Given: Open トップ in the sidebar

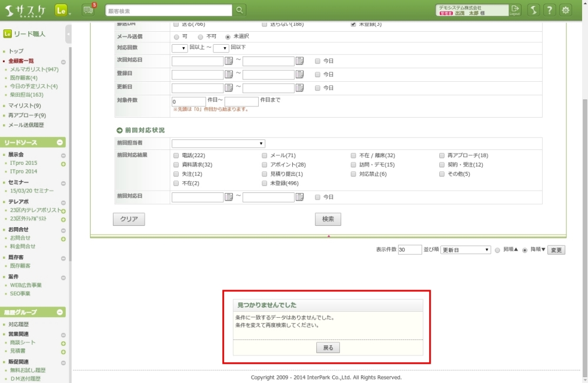Looking at the screenshot, I should coord(16,51).
